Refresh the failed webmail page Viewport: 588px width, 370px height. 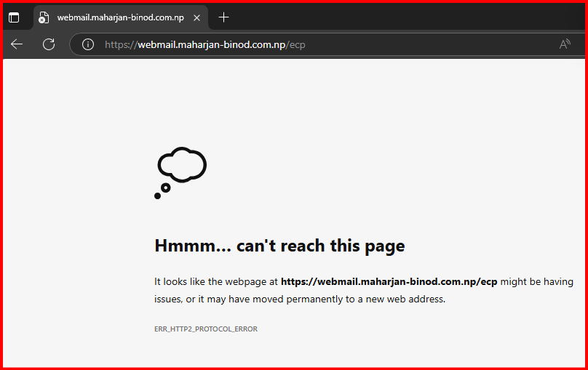49,44
